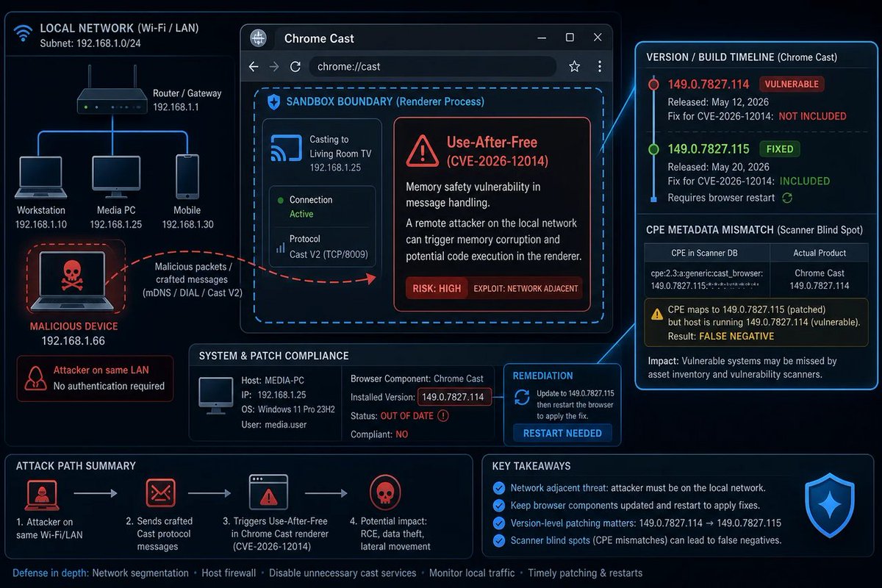Click Disable unnecessary cast services text
Image resolution: width=882 pixels, height=588 pixels.
(343, 573)
